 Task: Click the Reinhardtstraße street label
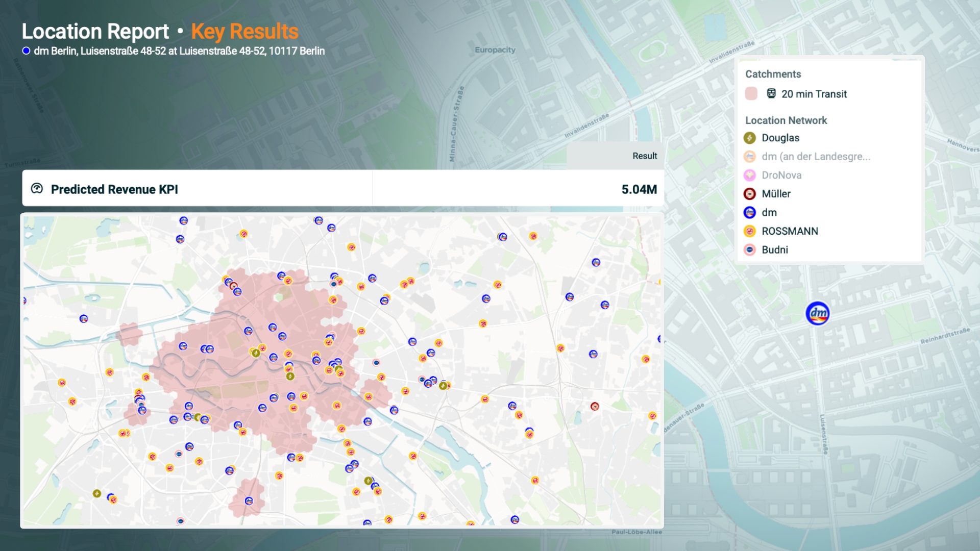point(945,336)
